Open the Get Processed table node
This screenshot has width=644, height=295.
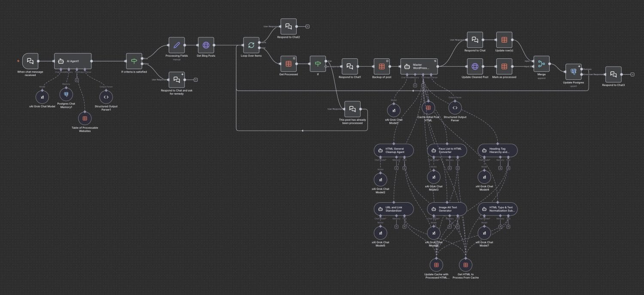click(289, 64)
